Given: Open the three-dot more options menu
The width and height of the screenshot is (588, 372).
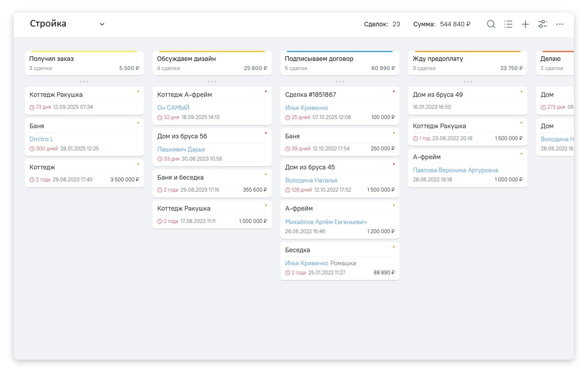Looking at the screenshot, I should tap(559, 24).
